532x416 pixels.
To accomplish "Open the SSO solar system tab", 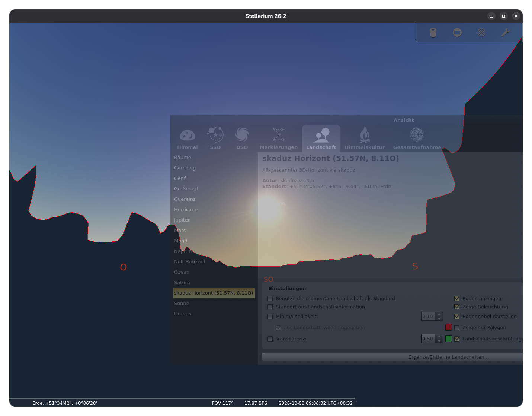I will [x=215, y=139].
